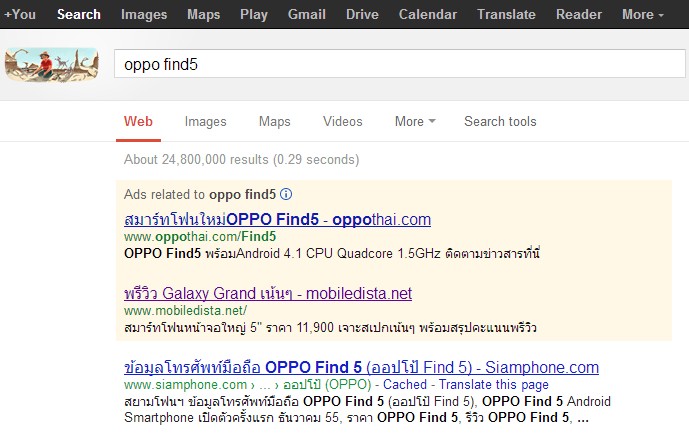Open Maps in the top black bar
Viewport: 689px width, 447px height.
click(203, 15)
